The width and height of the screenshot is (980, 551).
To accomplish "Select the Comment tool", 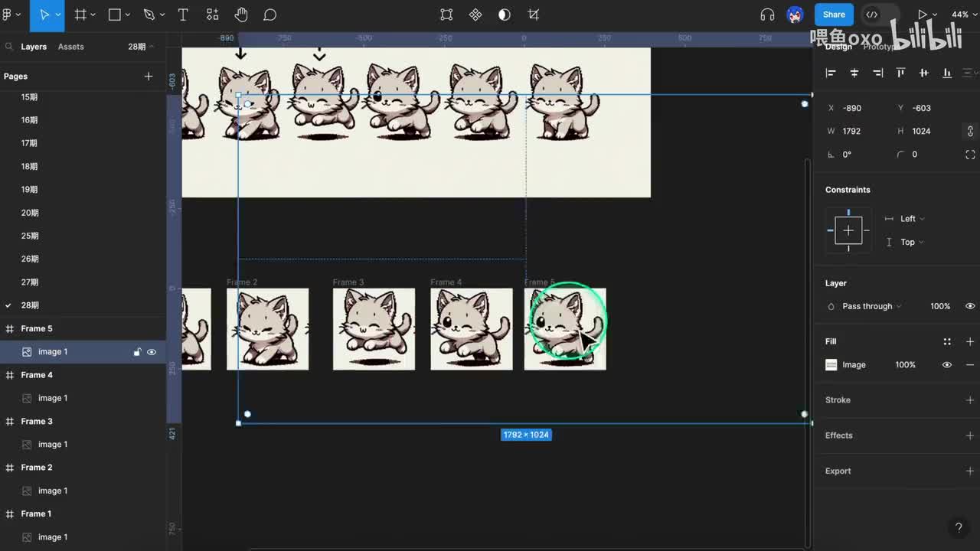I will 270,15.
